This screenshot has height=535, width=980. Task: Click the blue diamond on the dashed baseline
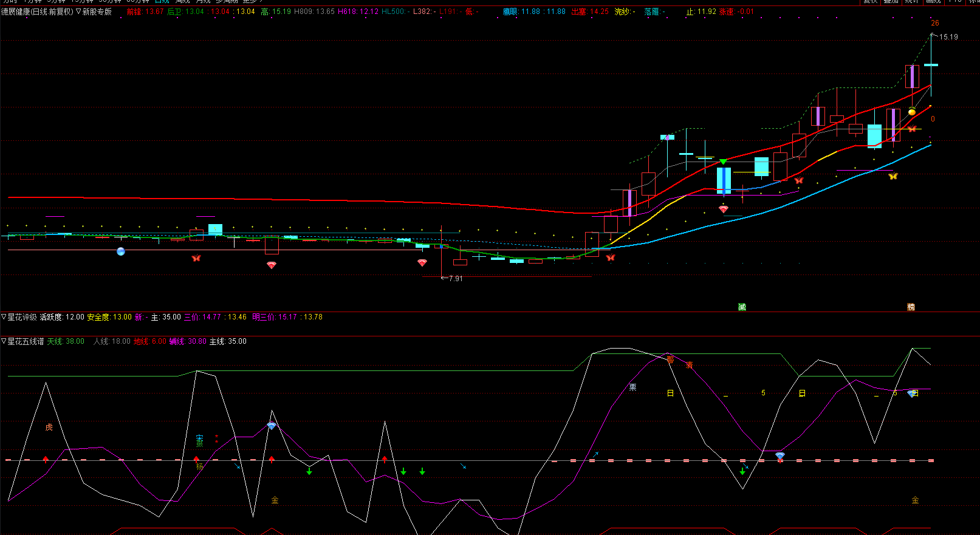point(780,455)
